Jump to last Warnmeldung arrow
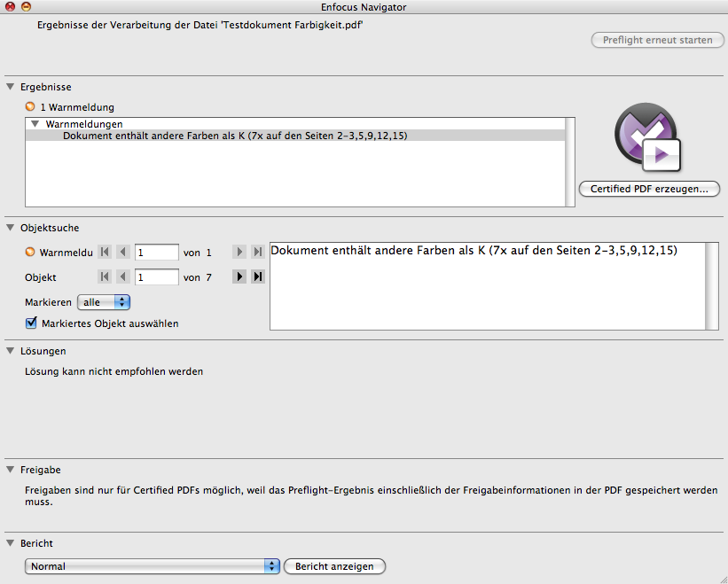 point(257,253)
